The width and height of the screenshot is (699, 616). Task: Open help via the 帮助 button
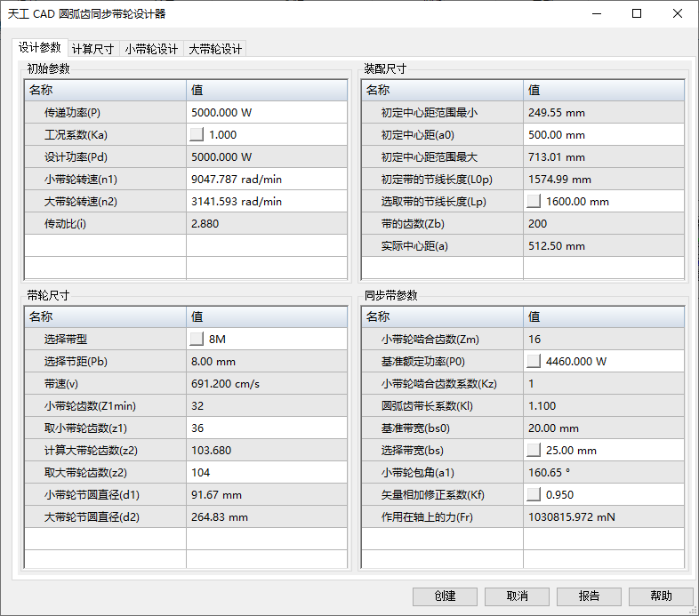click(661, 596)
